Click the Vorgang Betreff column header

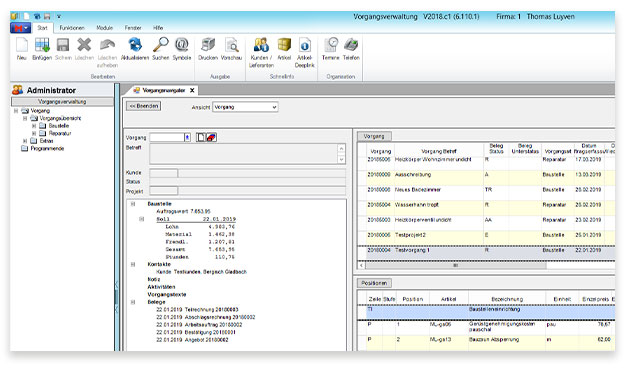pos(439,152)
